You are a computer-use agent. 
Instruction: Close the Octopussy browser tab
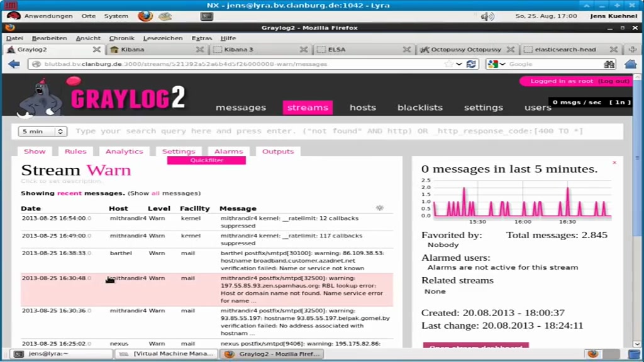tap(511, 49)
